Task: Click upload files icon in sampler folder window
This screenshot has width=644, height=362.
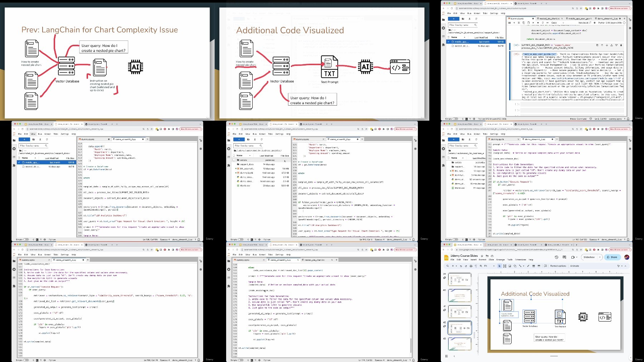Action: (x=255, y=139)
